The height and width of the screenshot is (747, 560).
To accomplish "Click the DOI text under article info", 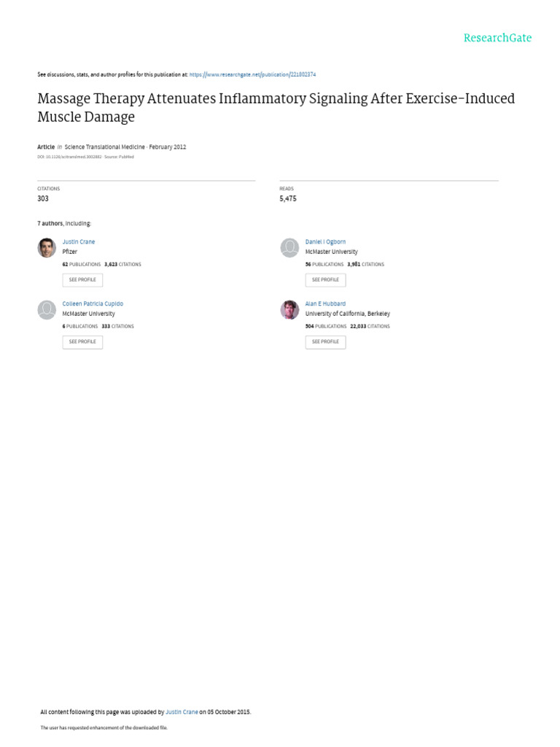I will pyautogui.click(x=69, y=157).
